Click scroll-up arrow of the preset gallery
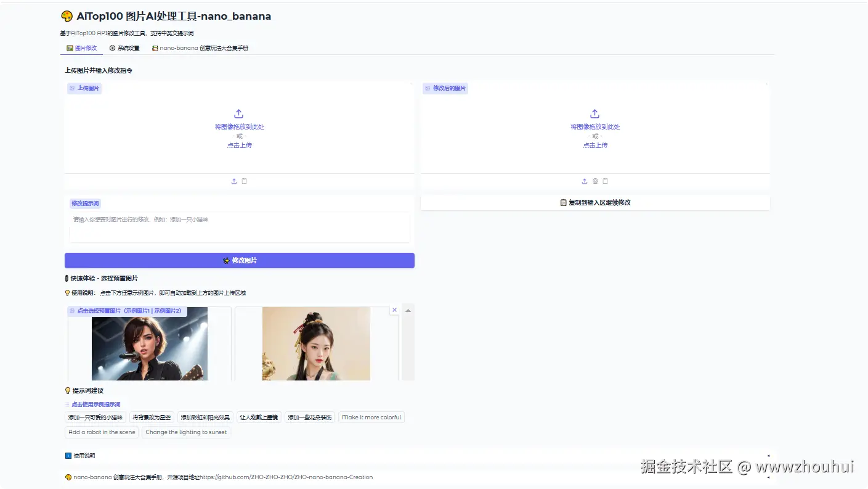This screenshot has width=868, height=489. point(408,310)
